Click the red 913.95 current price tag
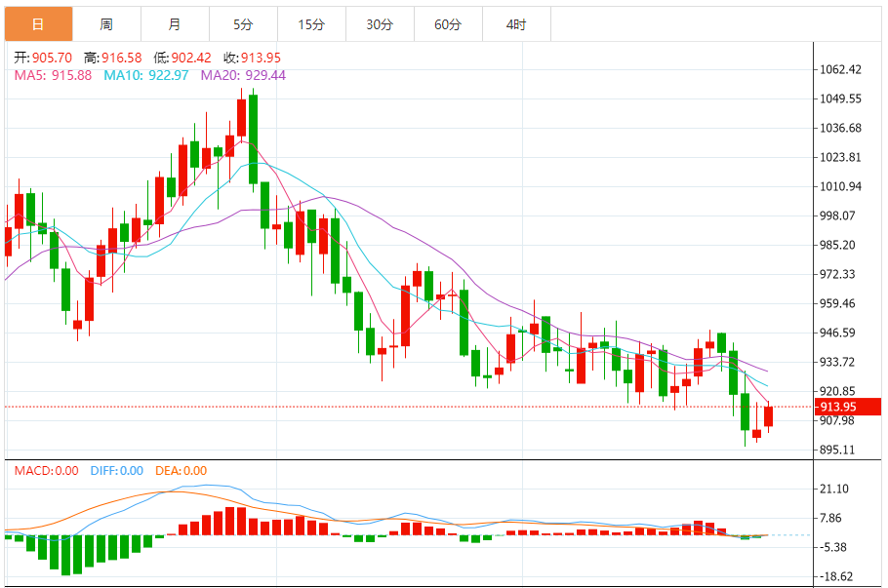The width and height of the screenshot is (888, 588). click(848, 407)
